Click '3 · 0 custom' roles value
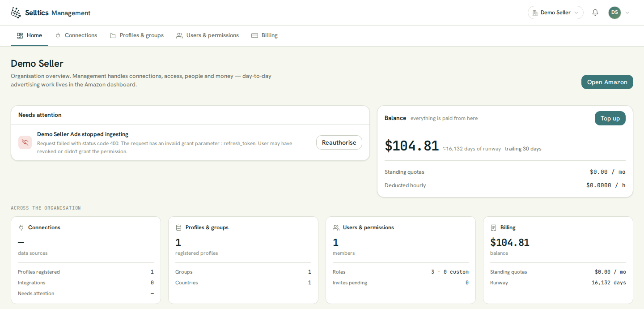 click(x=450, y=272)
